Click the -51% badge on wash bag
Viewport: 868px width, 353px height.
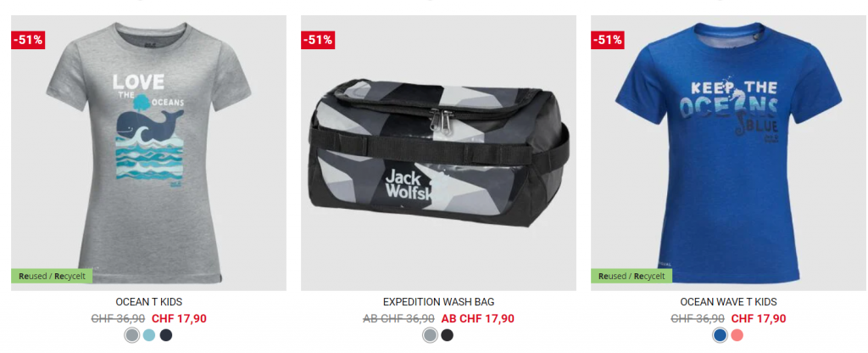318,40
